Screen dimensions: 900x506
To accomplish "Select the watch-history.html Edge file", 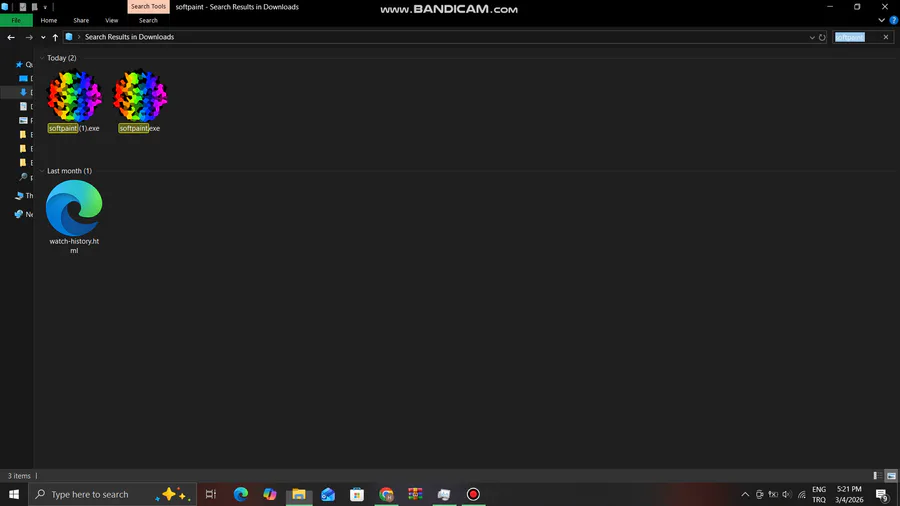I will tap(74, 217).
